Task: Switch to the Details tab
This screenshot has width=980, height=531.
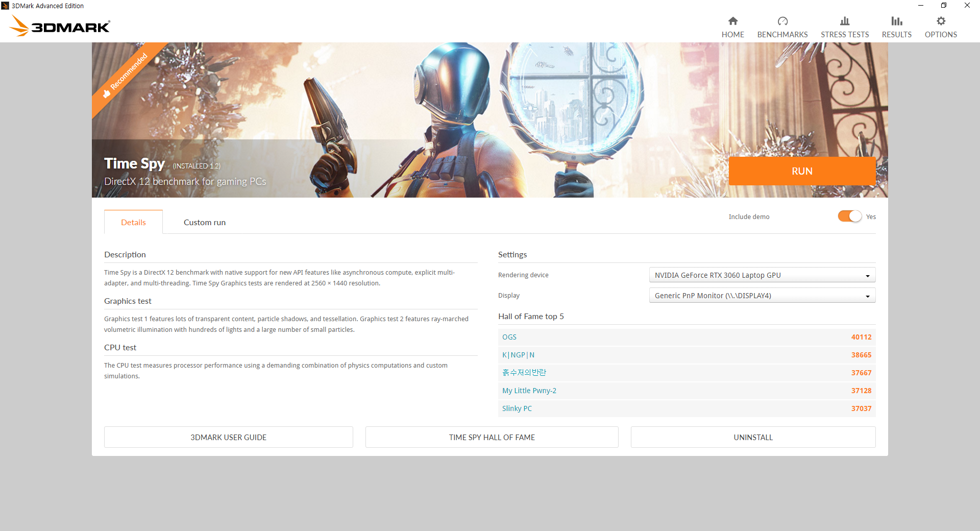Action: click(x=133, y=222)
